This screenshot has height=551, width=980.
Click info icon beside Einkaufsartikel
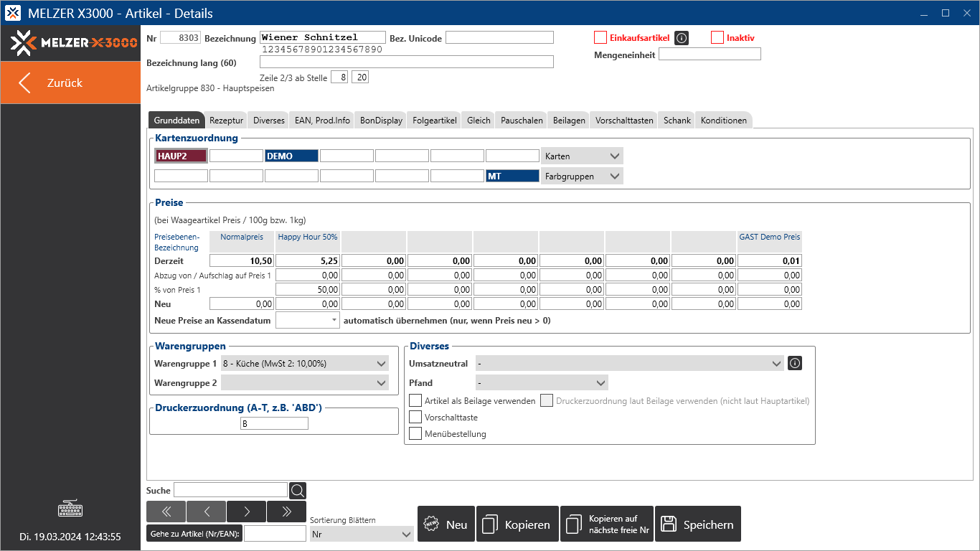coord(682,38)
